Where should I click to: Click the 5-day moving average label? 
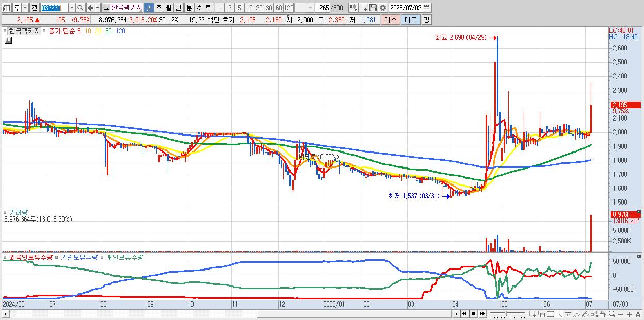[79, 31]
